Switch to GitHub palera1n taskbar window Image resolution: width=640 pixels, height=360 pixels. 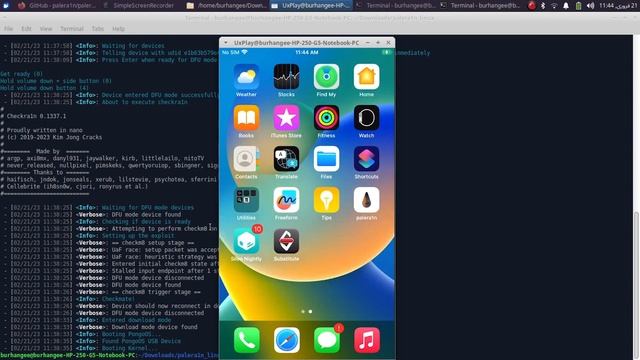[57, 5]
